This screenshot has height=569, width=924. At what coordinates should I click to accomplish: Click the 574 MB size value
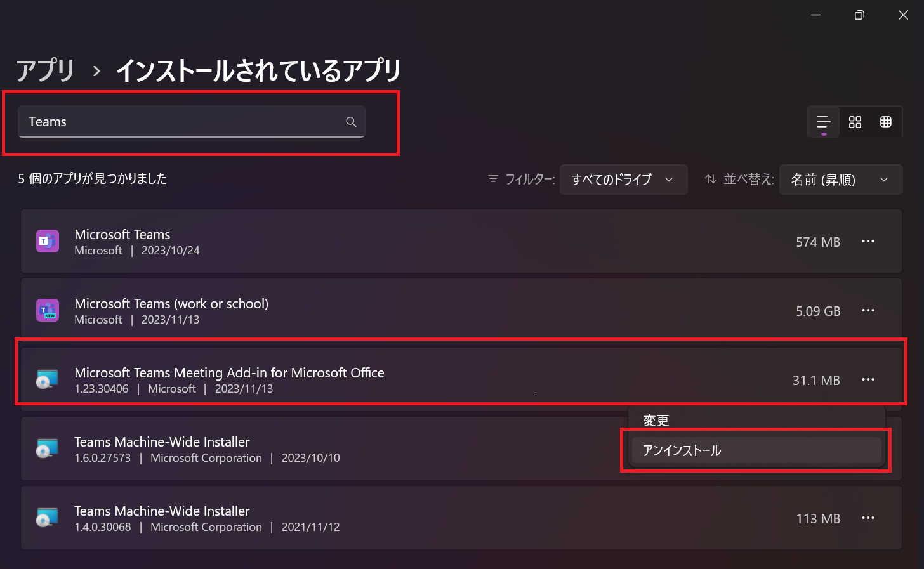pos(818,242)
